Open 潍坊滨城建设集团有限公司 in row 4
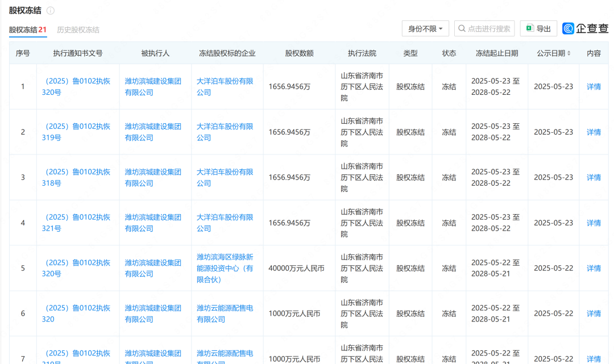Screen dimensions: 614x364 (153, 223)
